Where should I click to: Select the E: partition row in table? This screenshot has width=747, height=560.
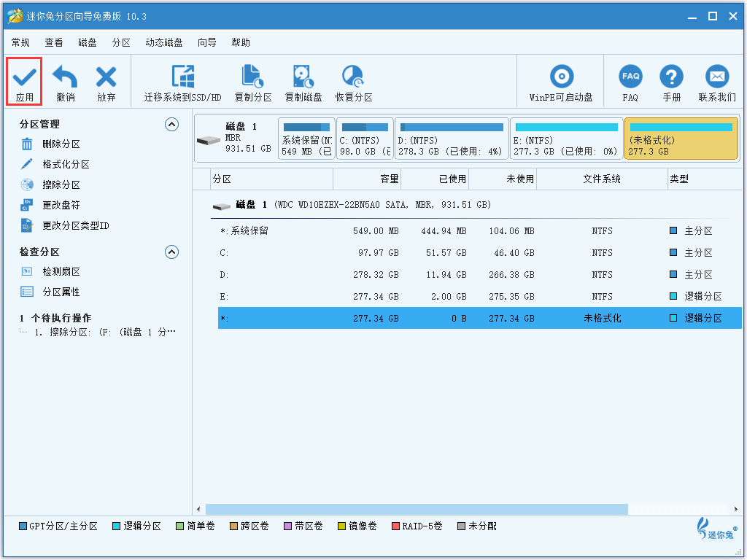[480, 297]
